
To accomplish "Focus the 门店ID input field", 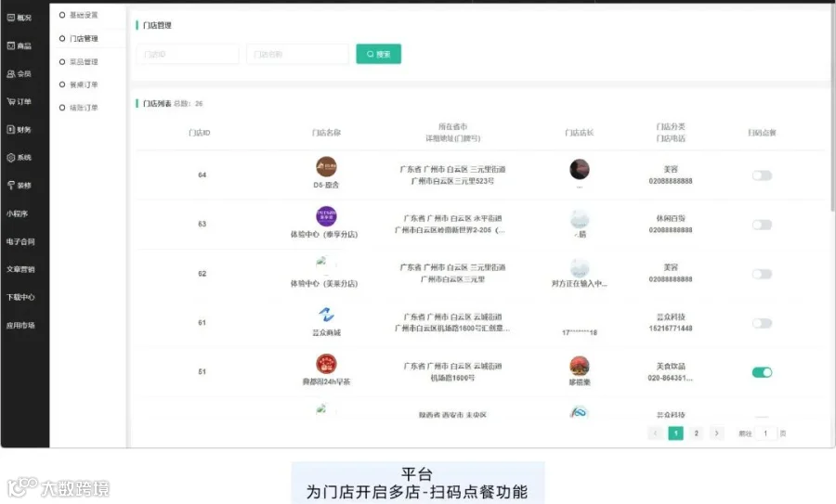I will click(x=188, y=55).
